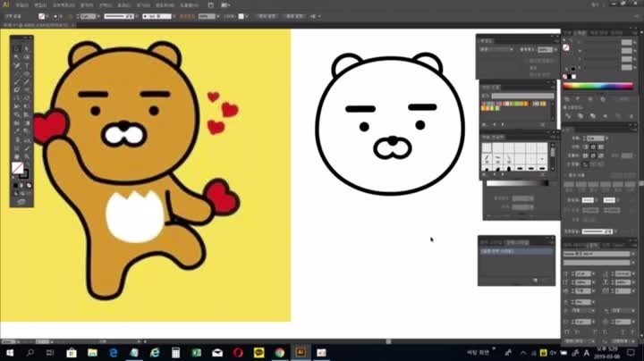Choose Projecting Cap in Stroke panel
This screenshot has height=361, width=644.
pyautogui.click(x=600, y=147)
